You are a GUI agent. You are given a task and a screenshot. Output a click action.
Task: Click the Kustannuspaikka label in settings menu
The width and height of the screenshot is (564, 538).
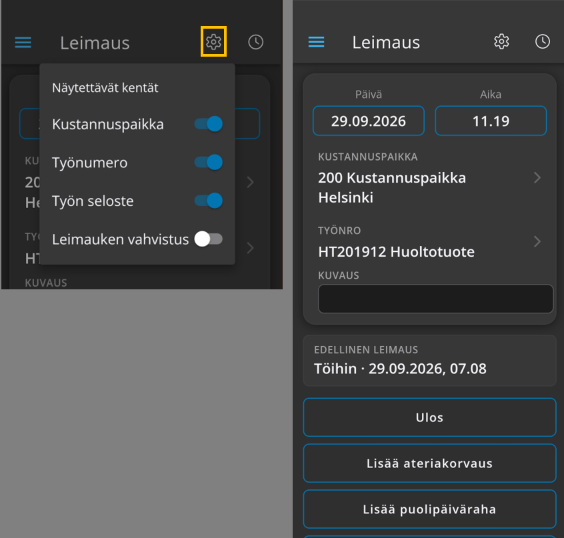108,124
